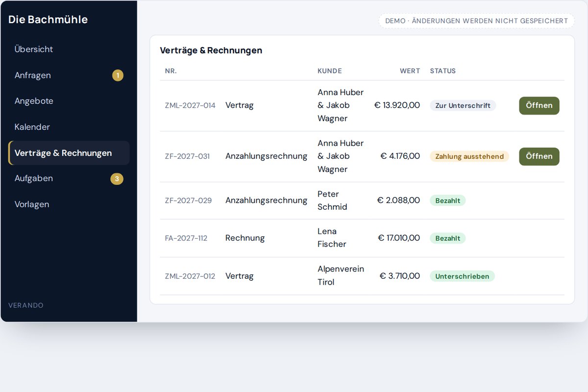Select the ZML-2027-012 contract row
The height and width of the screenshot is (392, 588).
[x=362, y=276]
